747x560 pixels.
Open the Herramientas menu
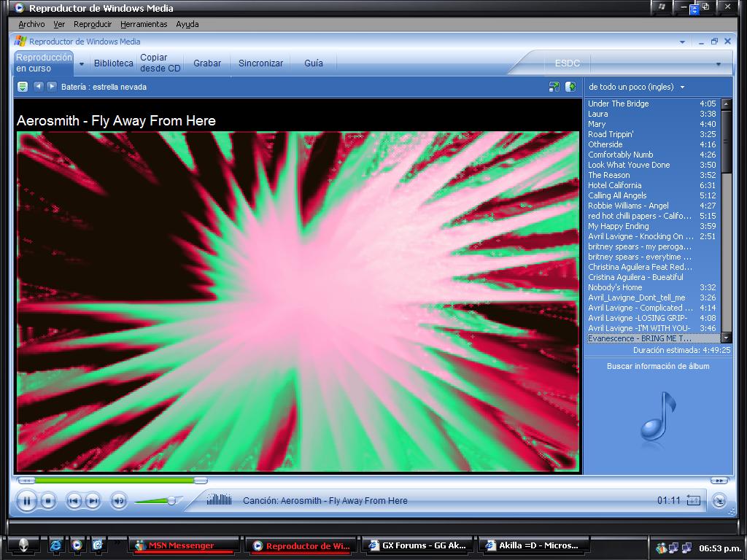144,24
